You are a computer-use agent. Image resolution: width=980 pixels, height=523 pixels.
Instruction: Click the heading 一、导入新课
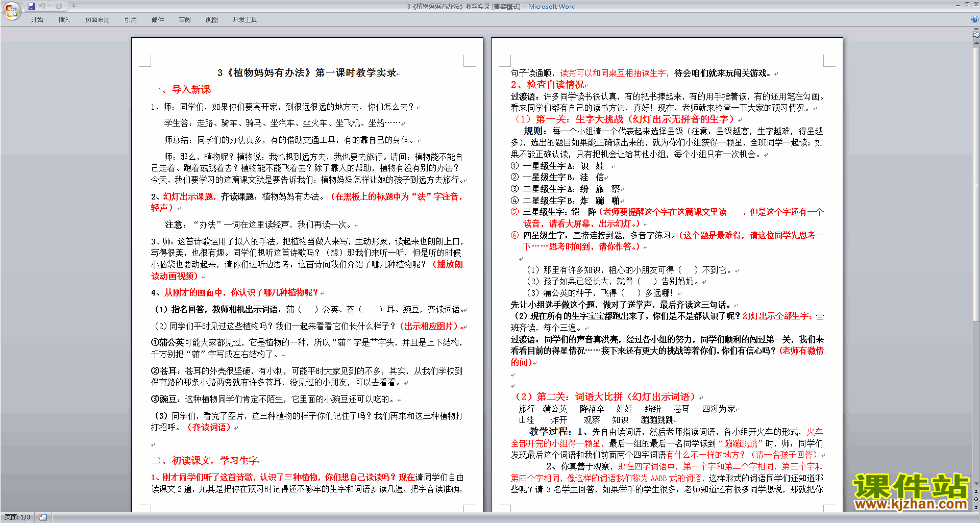tap(181, 90)
